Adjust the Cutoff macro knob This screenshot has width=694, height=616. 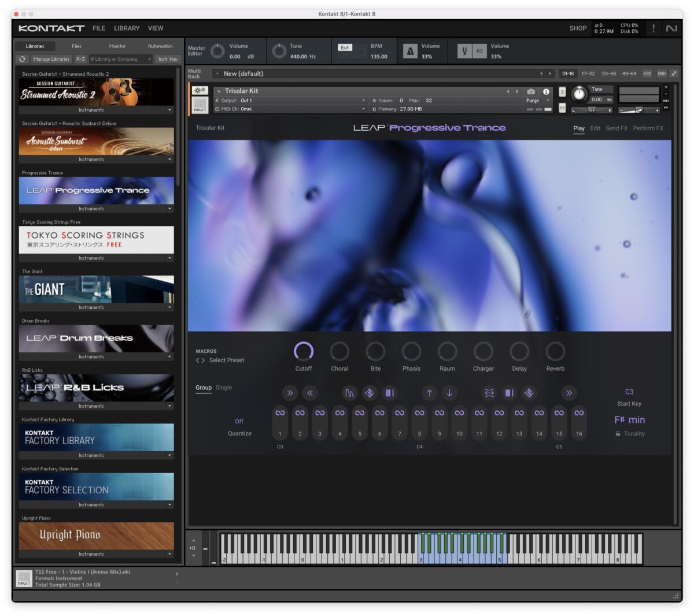click(304, 351)
